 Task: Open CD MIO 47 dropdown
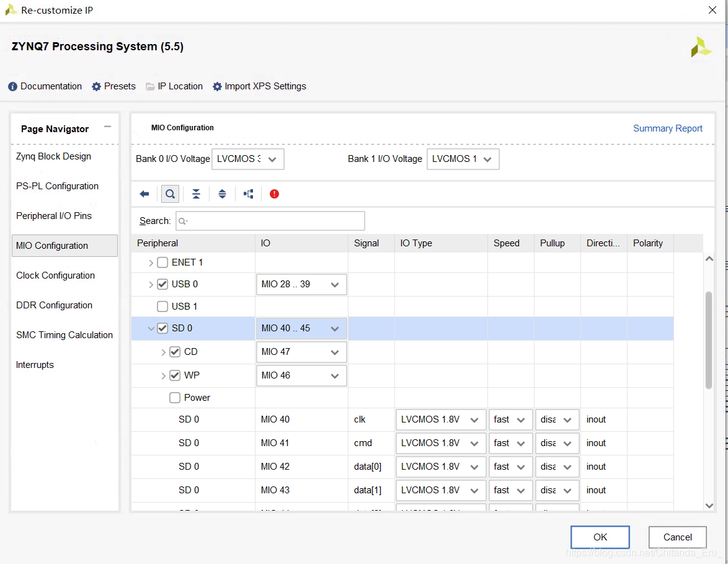point(301,352)
